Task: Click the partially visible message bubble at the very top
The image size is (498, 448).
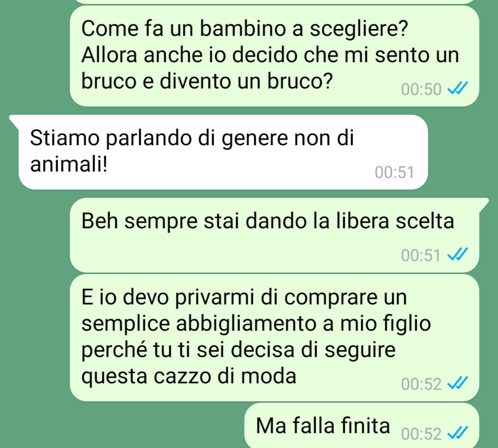Action: click(275, 1)
